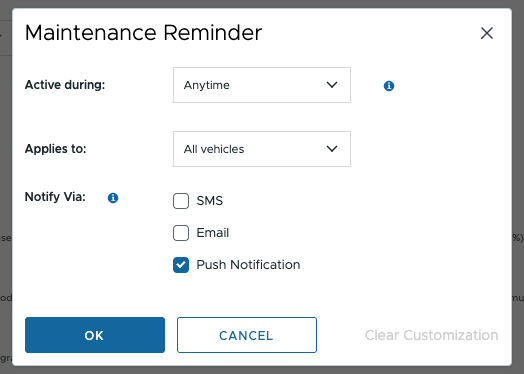Click the Notify Via label

click(x=55, y=197)
